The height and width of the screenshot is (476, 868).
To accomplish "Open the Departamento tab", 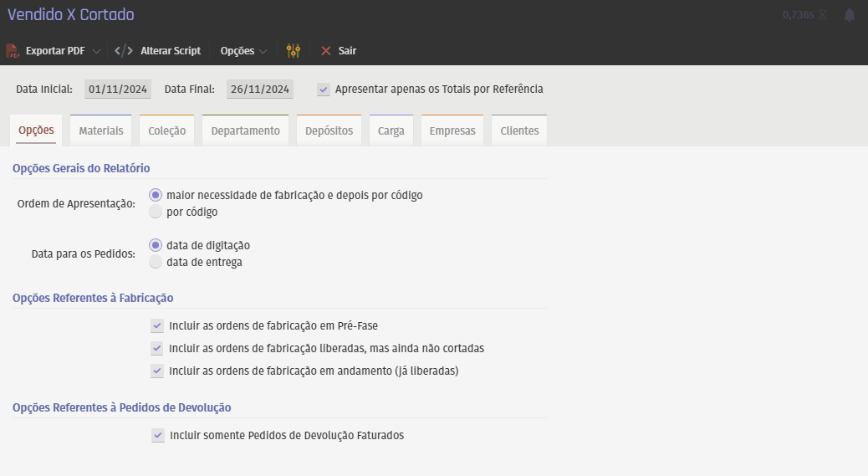I will (245, 131).
